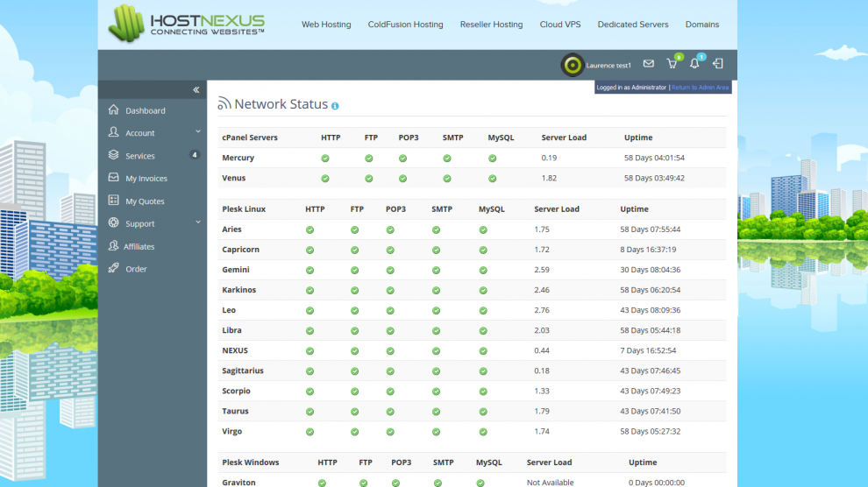The width and height of the screenshot is (868, 487).
Task: Open Domains page
Action: 702,25
